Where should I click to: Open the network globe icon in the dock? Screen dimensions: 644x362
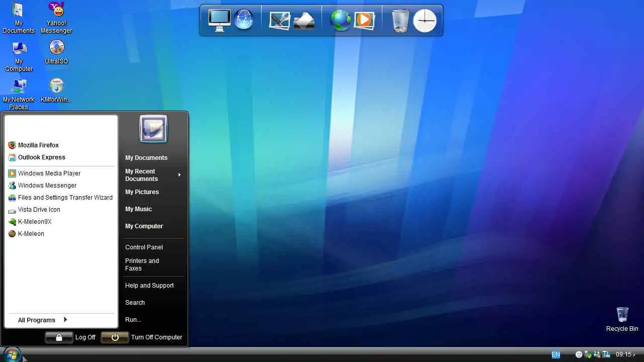click(x=244, y=20)
